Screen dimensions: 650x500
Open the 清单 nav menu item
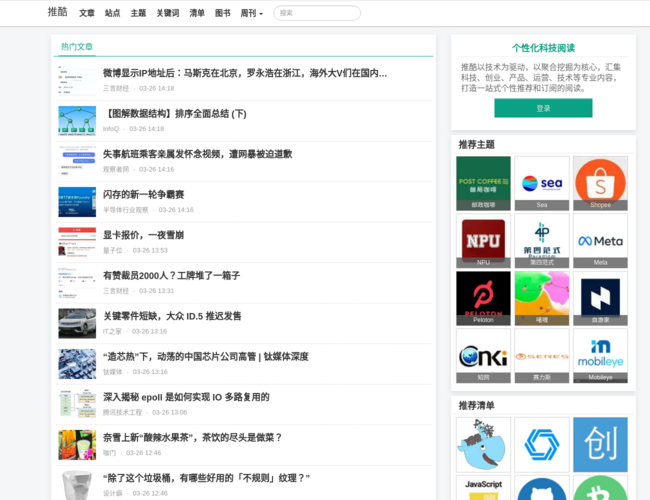tap(197, 13)
